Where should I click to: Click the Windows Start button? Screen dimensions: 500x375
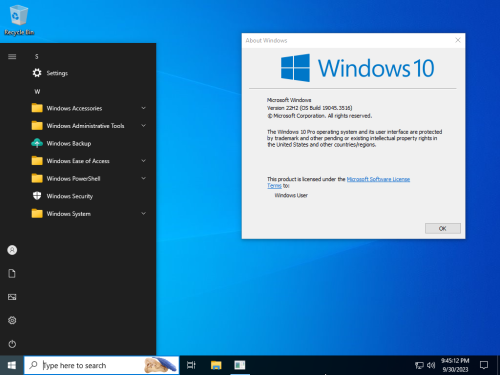[12, 365]
